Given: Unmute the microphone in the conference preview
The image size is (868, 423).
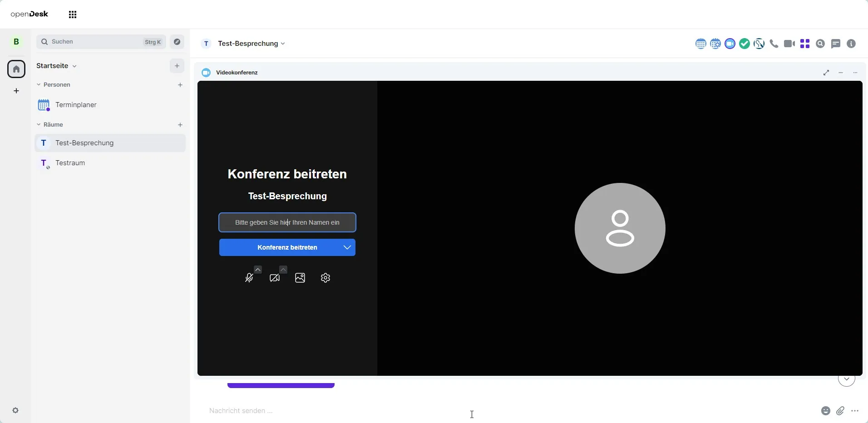Looking at the screenshot, I should [250, 278].
